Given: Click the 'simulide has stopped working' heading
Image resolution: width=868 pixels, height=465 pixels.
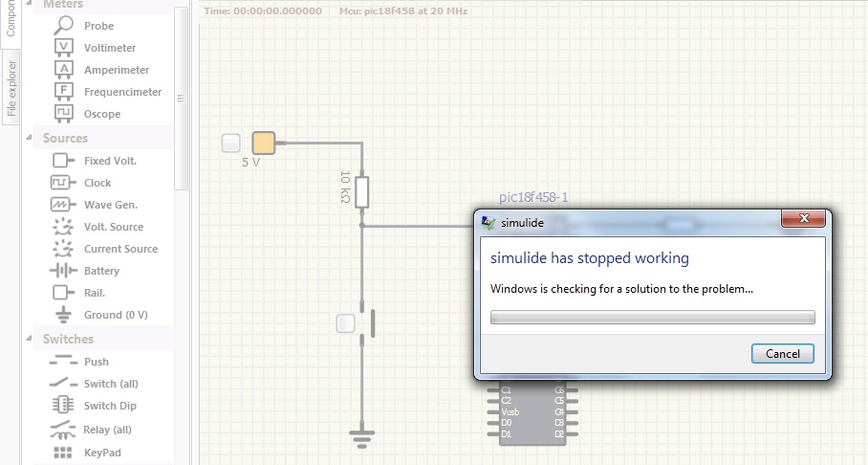Looking at the screenshot, I should [590, 258].
